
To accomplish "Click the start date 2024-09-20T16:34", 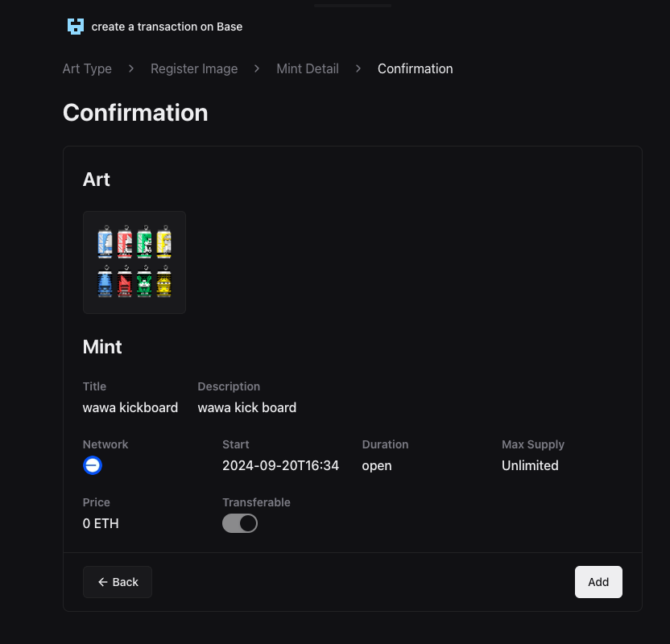I will click(x=280, y=465).
